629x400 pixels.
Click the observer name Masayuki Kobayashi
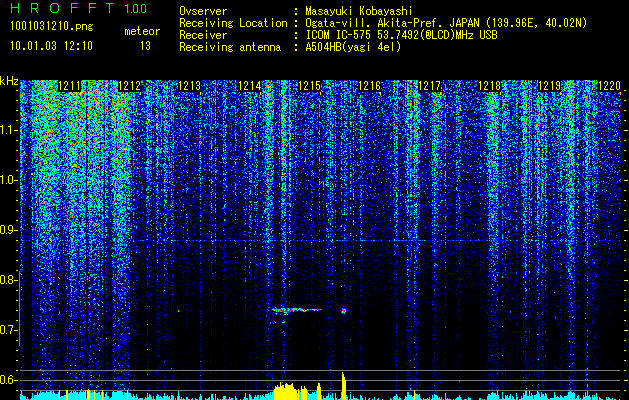tap(359, 11)
